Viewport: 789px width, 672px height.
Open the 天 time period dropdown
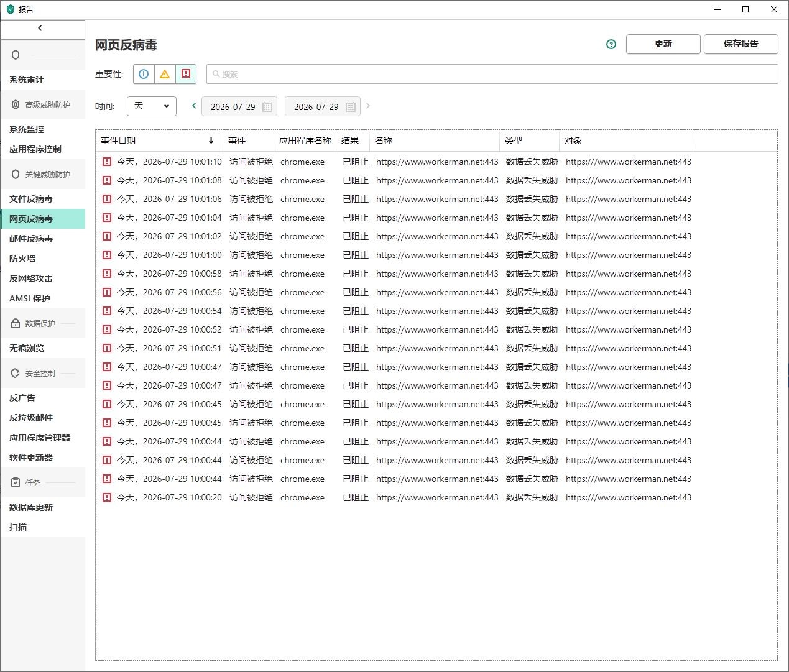tap(152, 106)
